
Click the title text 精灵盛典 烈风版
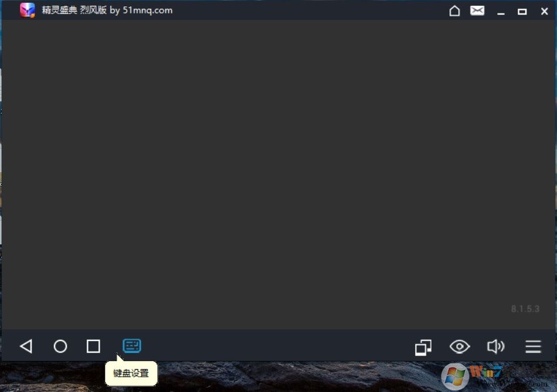tap(74, 10)
